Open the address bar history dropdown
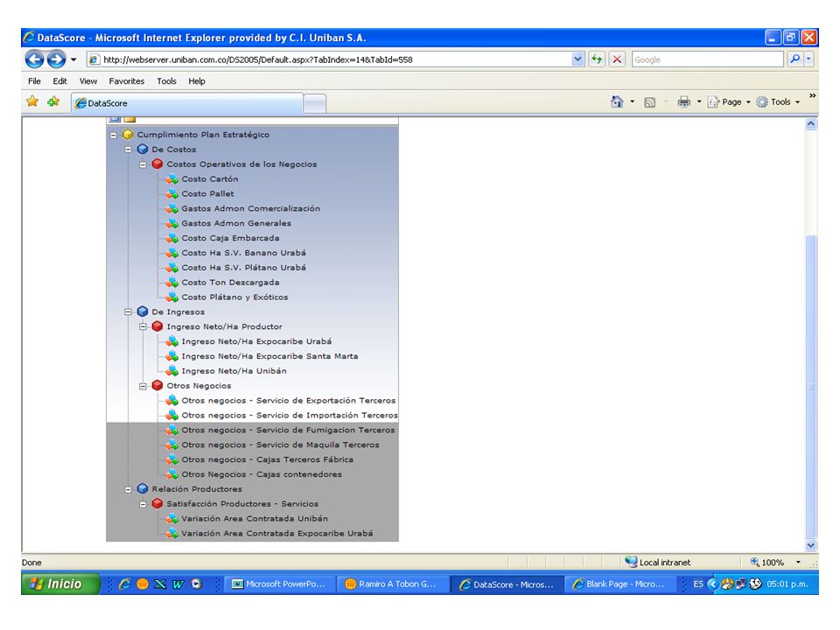Image resolution: width=840 pixels, height=630 pixels. (x=577, y=59)
